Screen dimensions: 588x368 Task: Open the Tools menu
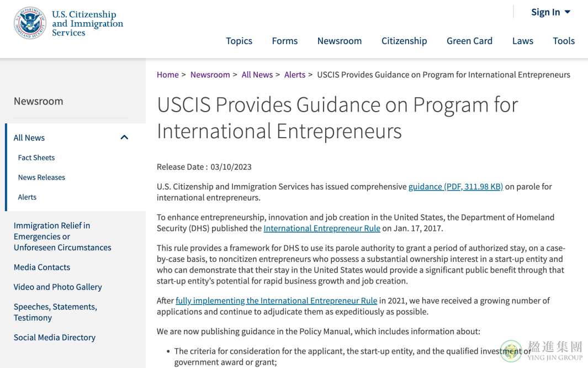564,41
